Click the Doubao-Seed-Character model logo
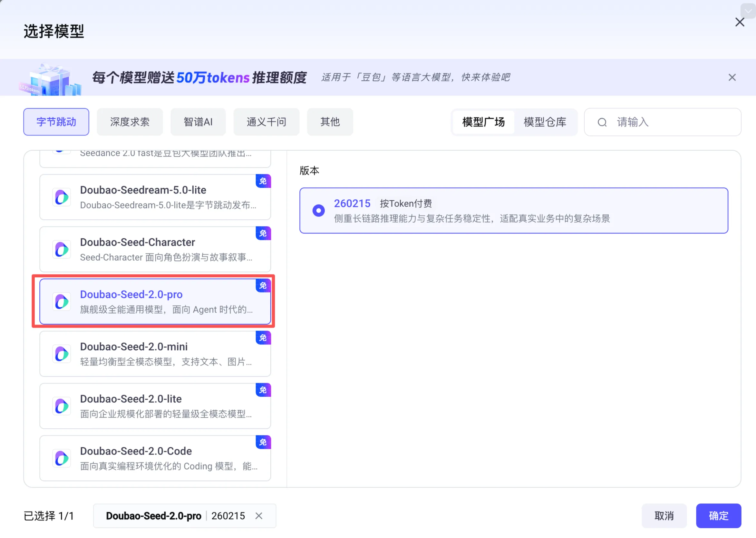Screen dimensions: 756x538 point(62,249)
